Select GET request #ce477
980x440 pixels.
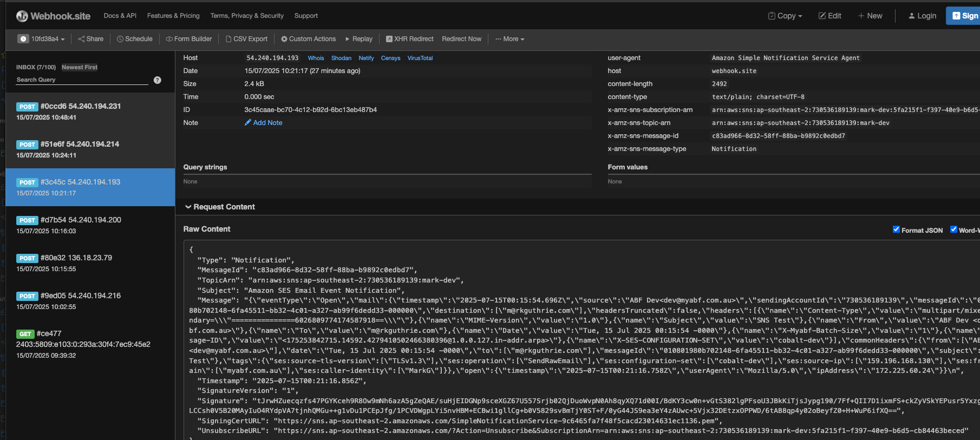click(90, 344)
